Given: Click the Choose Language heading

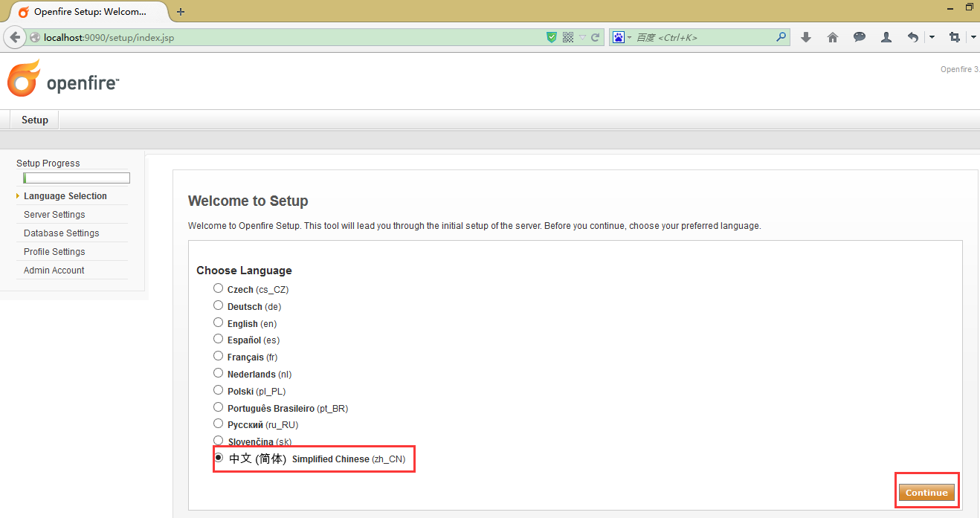Looking at the screenshot, I should tap(244, 271).
